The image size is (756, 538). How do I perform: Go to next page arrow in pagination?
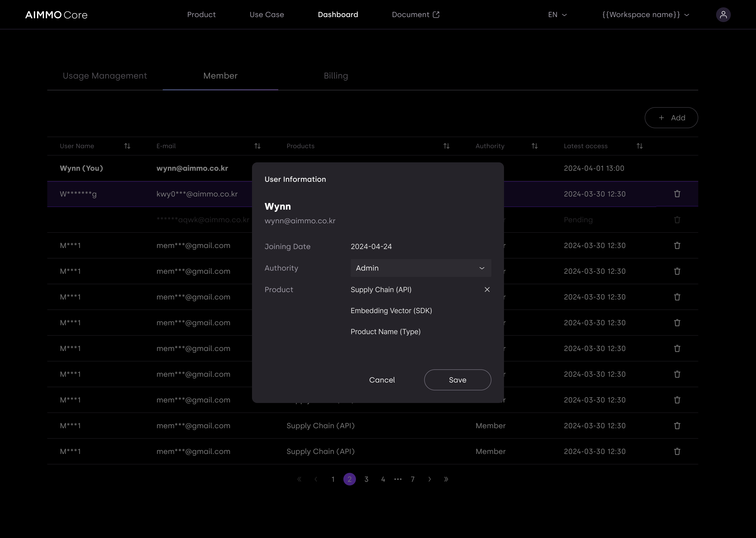[x=430, y=479]
